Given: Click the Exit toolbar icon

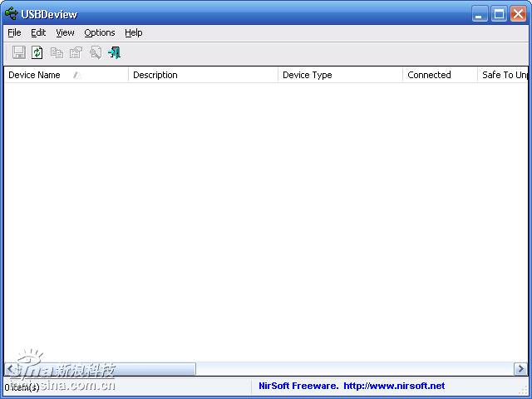Looking at the screenshot, I should coord(115,52).
